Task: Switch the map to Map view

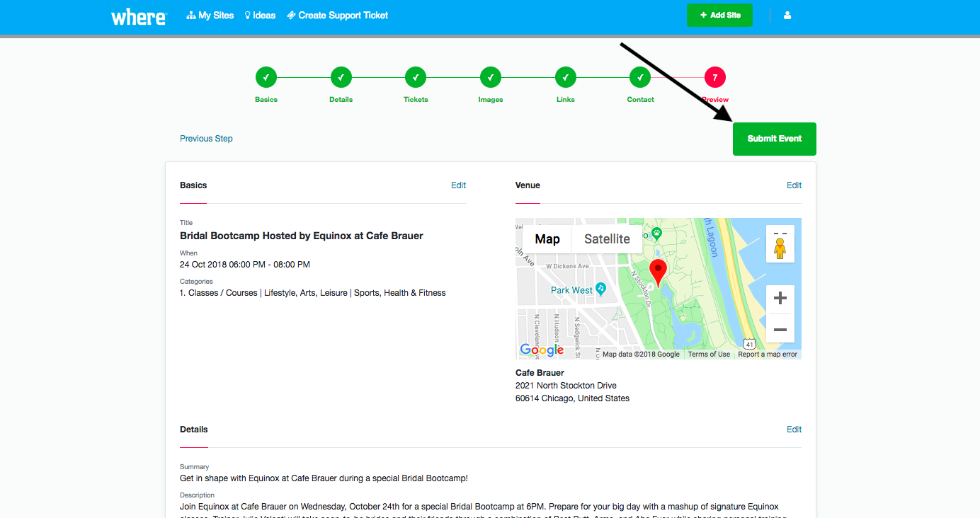Action: pyautogui.click(x=547, y=239)
